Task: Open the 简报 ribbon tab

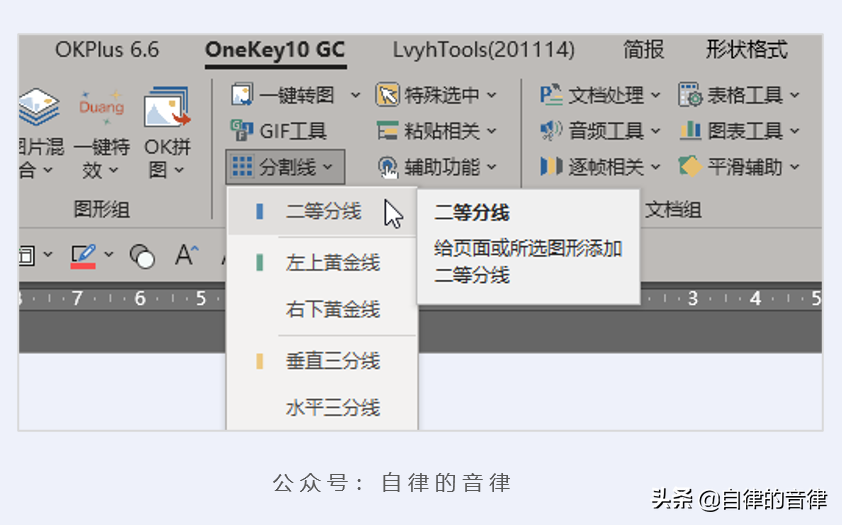Action: [643, 50]
